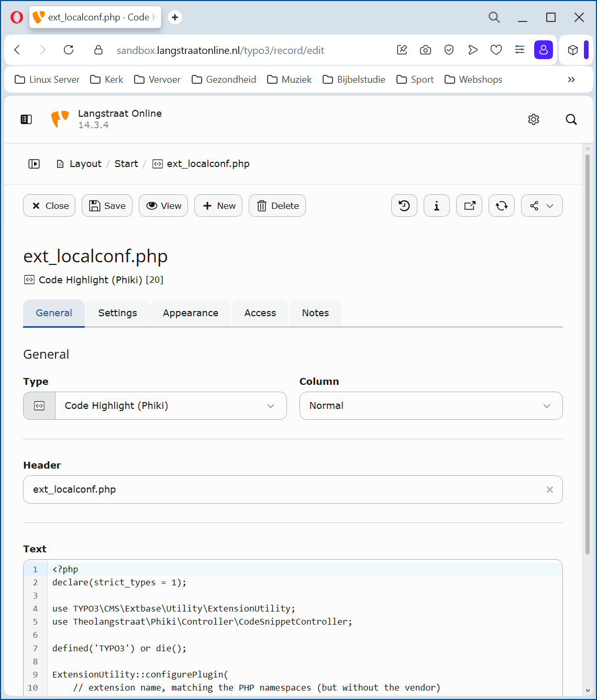The image size is (597, 700).
Task: Open the Muziek bookmark folder
Action: [x=290, y=80]
